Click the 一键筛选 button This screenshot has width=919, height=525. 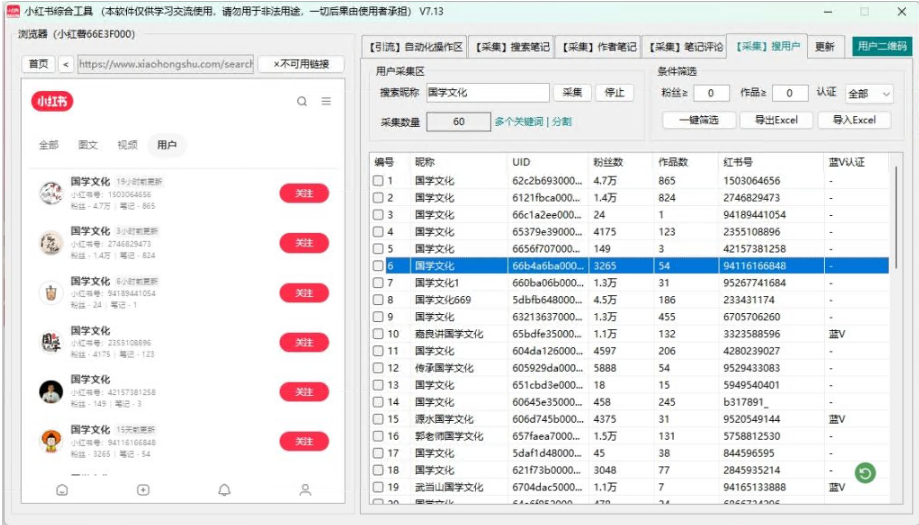(699, 120)
